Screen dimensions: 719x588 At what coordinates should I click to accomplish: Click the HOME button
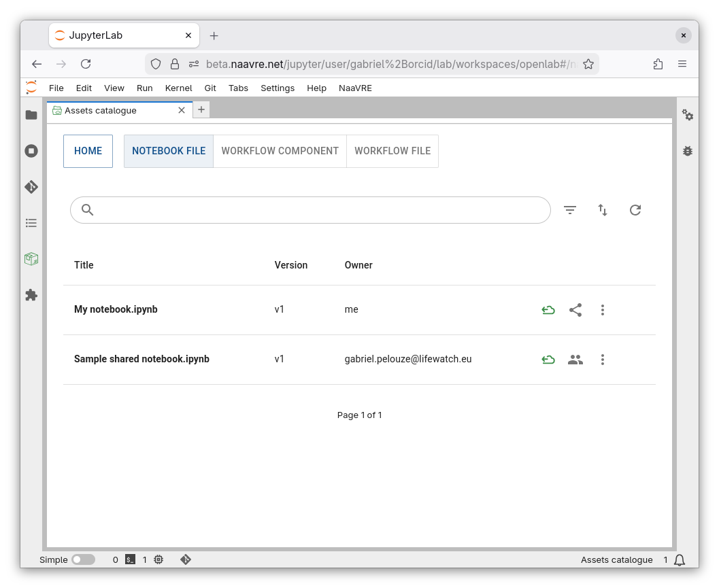[88, 151]
